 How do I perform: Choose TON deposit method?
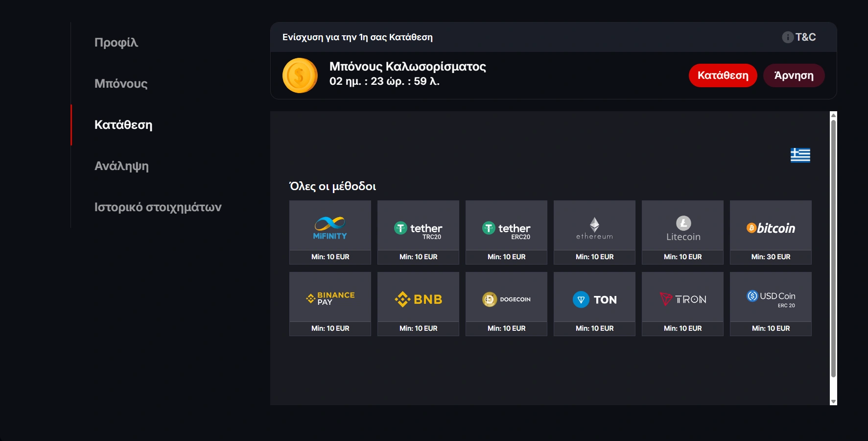coord(594,304)
